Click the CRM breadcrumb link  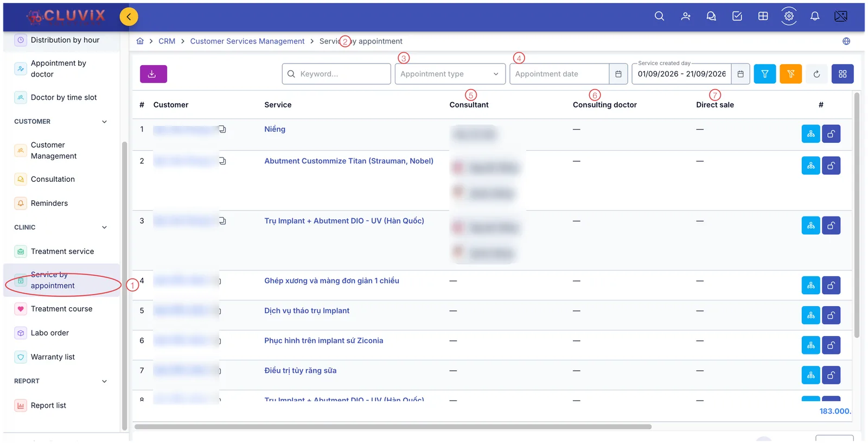point(167,41)
